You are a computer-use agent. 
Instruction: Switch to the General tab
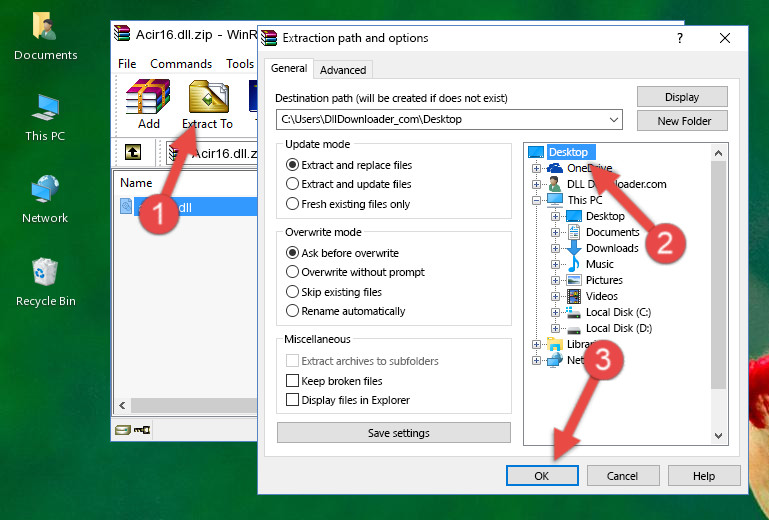coord(289,68)
